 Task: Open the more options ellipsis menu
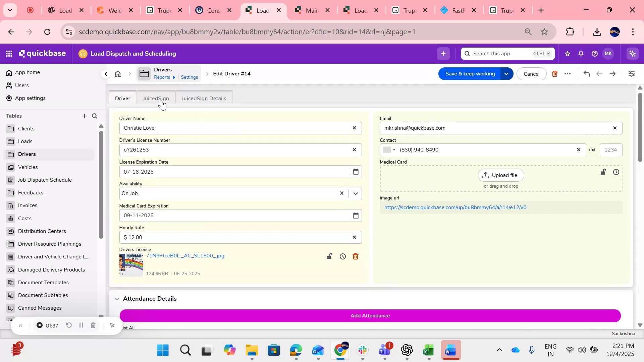(x=568, y=74)
